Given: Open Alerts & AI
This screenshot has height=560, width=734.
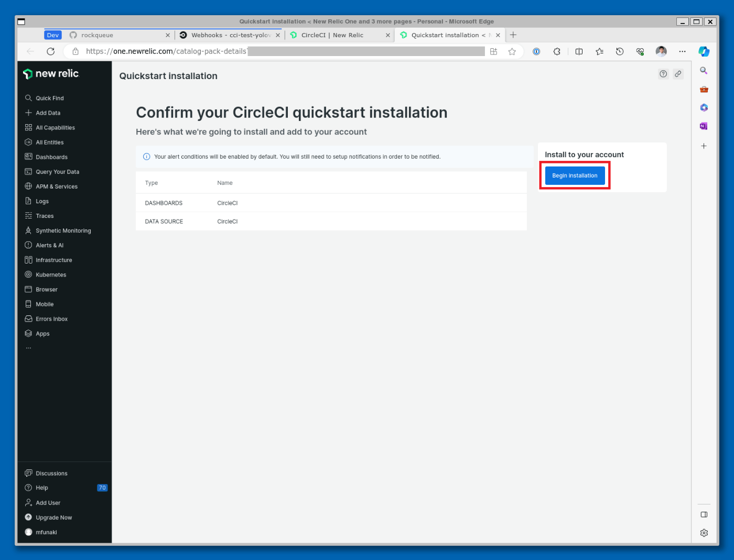Looking at the screenshot, I should pos(50,245).
